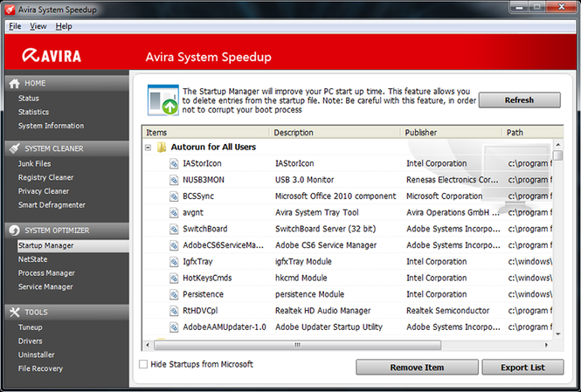Click the icon beside RtHDVCpl entry
Screen dimensions: 581x392
174,311
